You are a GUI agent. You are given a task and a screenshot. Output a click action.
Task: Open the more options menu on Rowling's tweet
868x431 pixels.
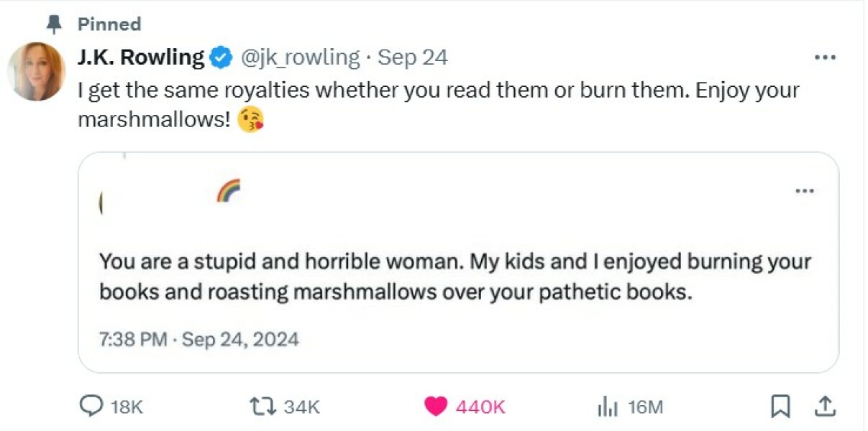tap(826, 57)
